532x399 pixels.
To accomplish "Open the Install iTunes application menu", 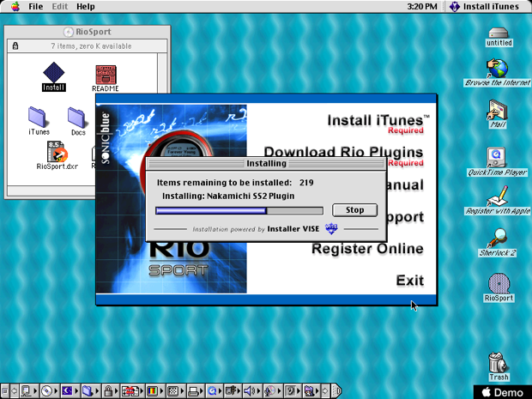I will pos(485,7).
